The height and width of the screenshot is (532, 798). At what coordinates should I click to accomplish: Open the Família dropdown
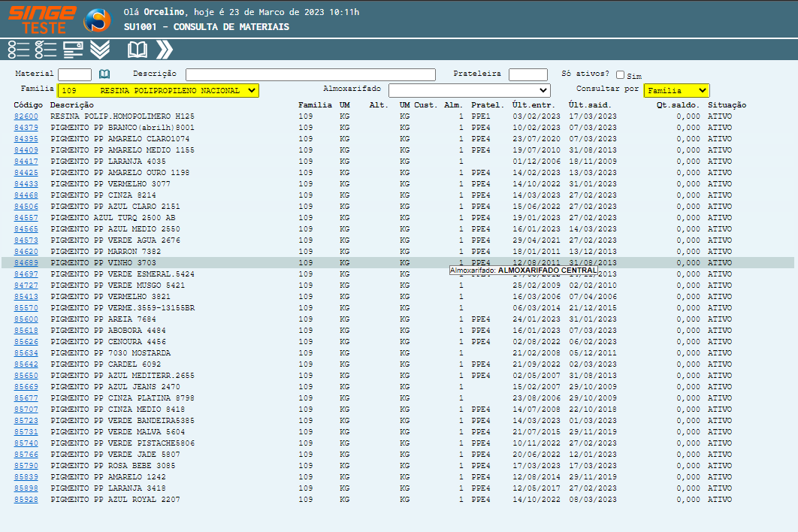point(158,90)
